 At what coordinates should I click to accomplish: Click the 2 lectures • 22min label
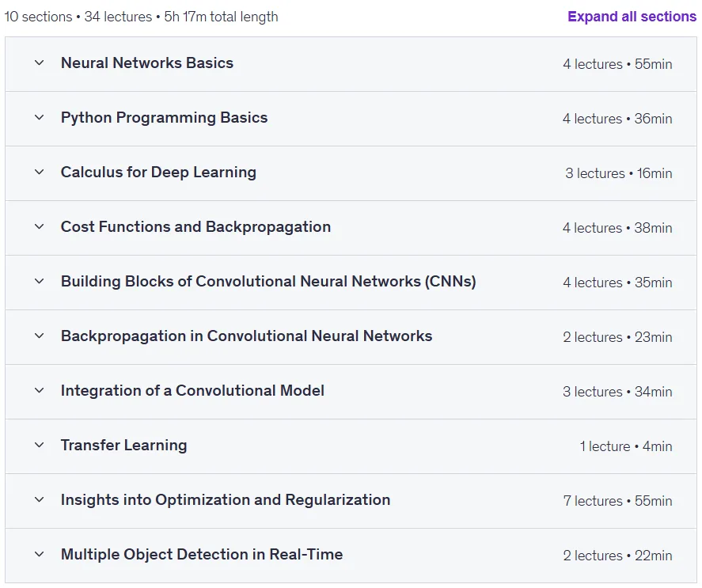(617, 556)
